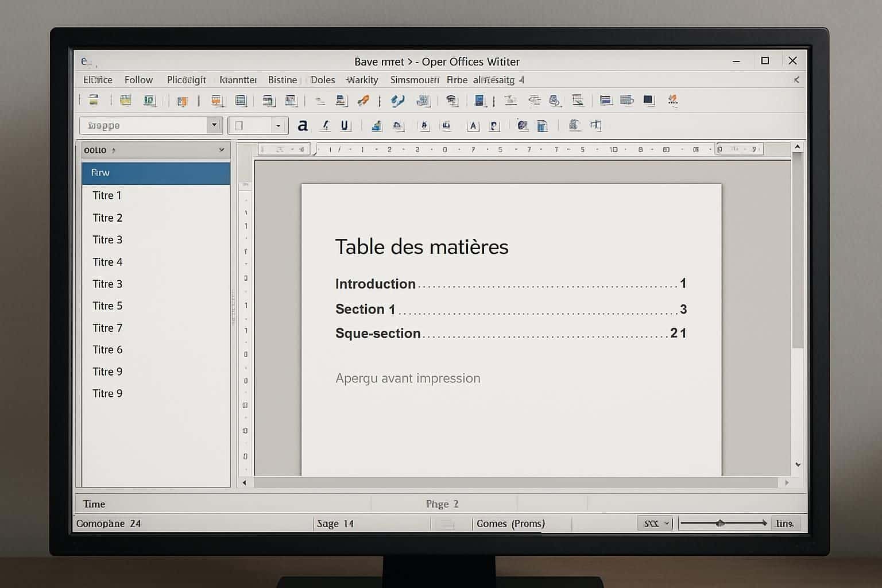
Task: Open the Doles menu
Action: (x=323, y=80)
